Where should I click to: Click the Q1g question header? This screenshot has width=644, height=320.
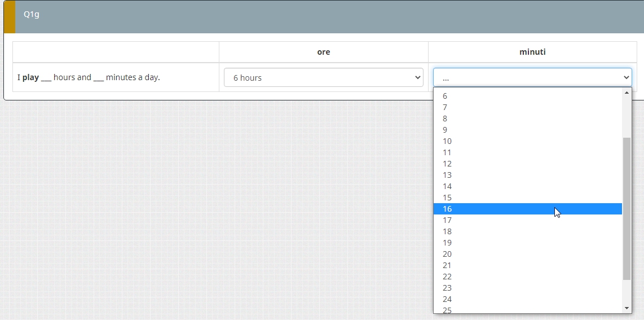pyautogui.click(x=32, y=15)
